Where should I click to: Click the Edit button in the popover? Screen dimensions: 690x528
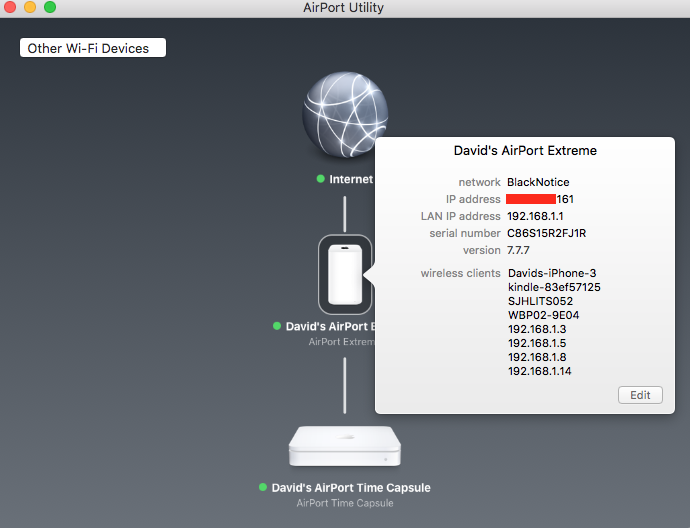coord(640,395)
